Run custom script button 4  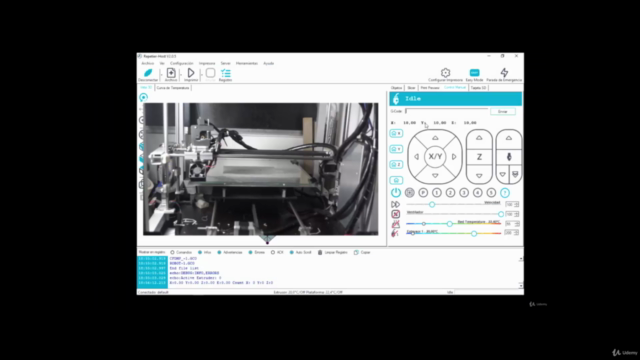478,193
